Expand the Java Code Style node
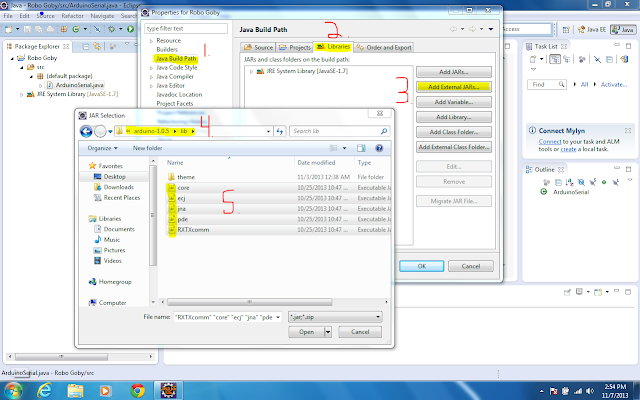This screenshot has height=400, width=640. pyautogui.click(x=151, y=68)
